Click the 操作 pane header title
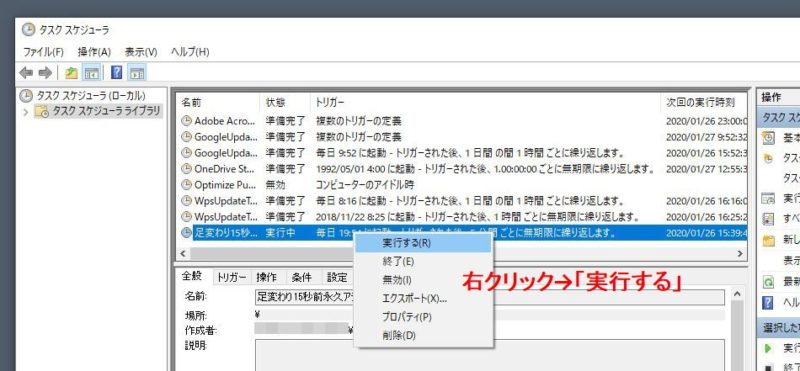800x371 pixels. (x=771, y=97)
